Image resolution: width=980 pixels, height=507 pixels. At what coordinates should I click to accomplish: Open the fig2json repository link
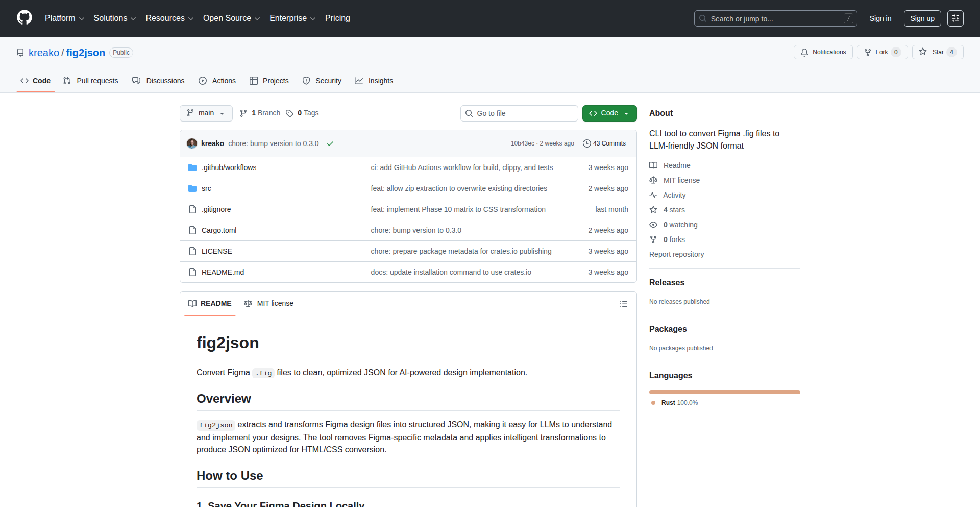click(x=86, y=53)
